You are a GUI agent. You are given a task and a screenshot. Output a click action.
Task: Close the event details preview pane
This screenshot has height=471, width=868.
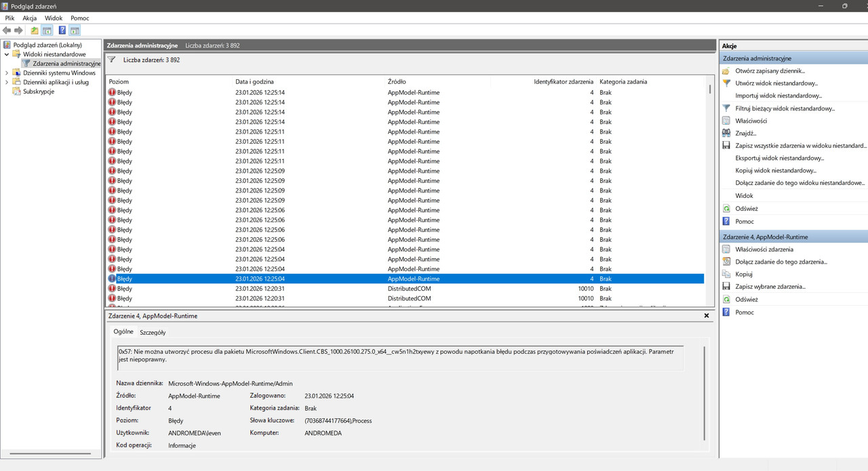[707, 316]
